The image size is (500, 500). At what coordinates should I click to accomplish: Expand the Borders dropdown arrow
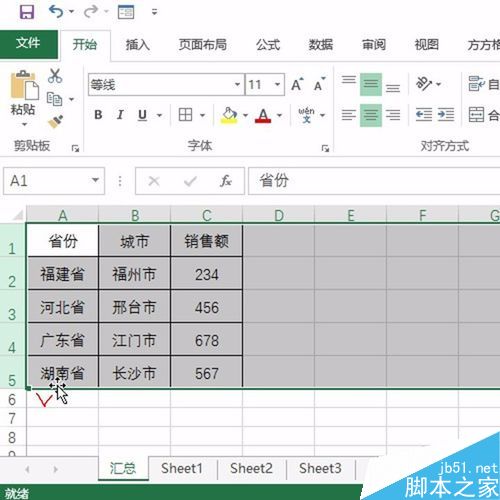point(202,116)
